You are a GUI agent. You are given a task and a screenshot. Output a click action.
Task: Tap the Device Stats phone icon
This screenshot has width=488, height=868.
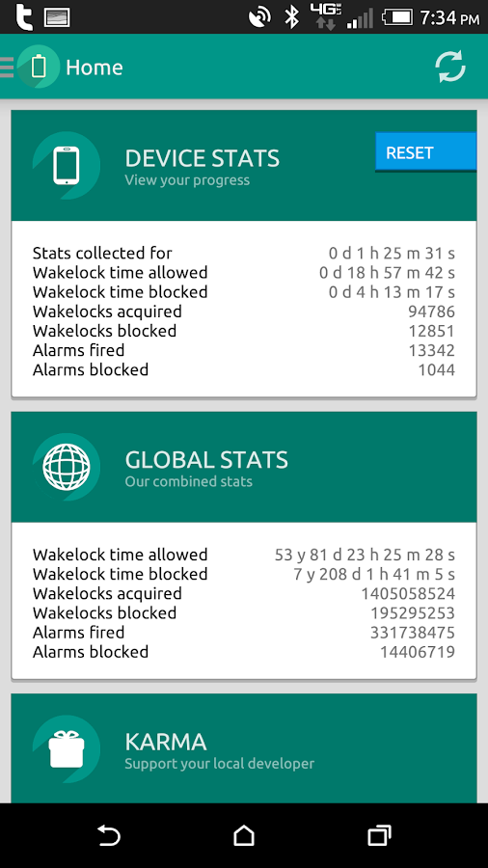point(67,166)
